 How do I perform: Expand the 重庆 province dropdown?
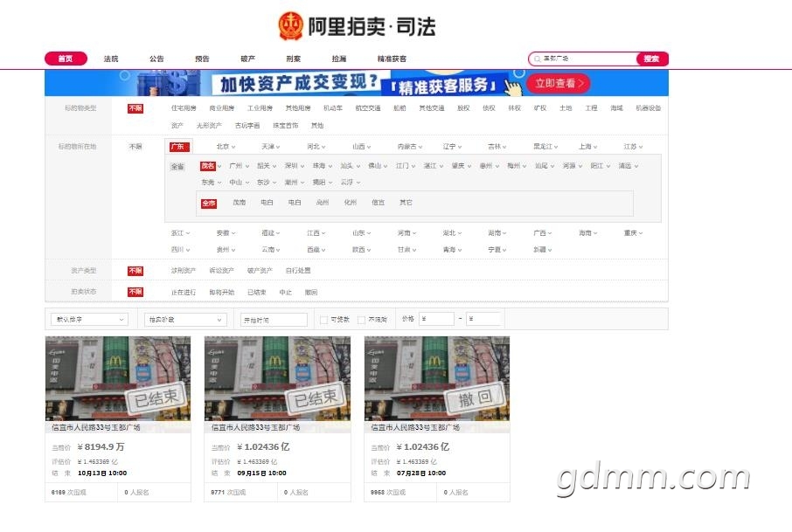[634, 232]
